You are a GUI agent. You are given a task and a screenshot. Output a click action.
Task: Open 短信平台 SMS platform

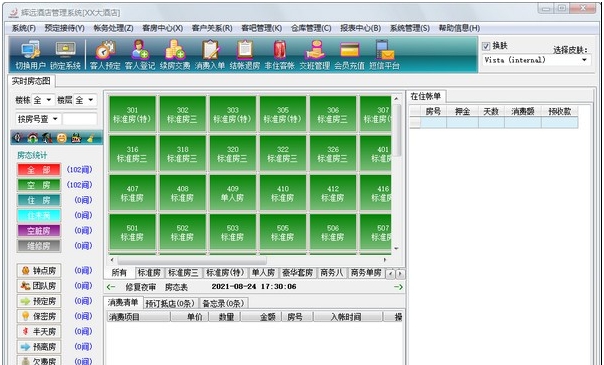tap(384, 55)
